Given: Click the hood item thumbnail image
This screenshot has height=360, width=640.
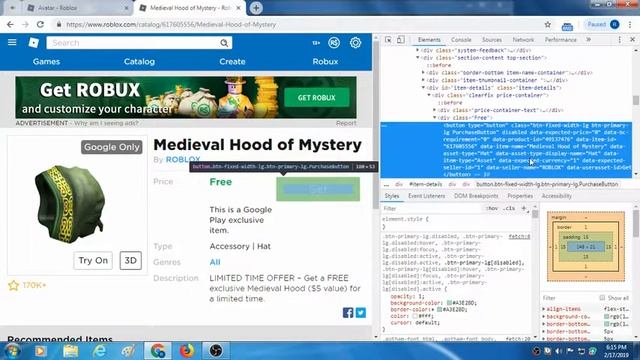Looking at the screenshot, I should pyautogui.click(x=70, y=203).
